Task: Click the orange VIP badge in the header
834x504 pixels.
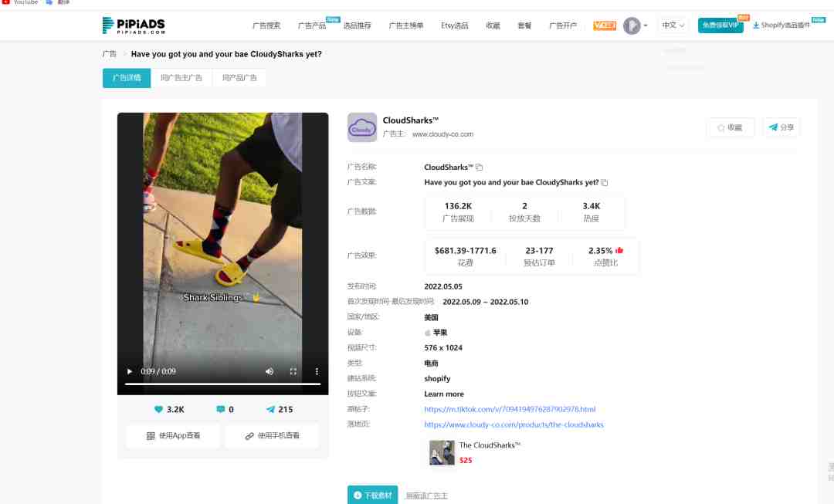Action: 605,25
